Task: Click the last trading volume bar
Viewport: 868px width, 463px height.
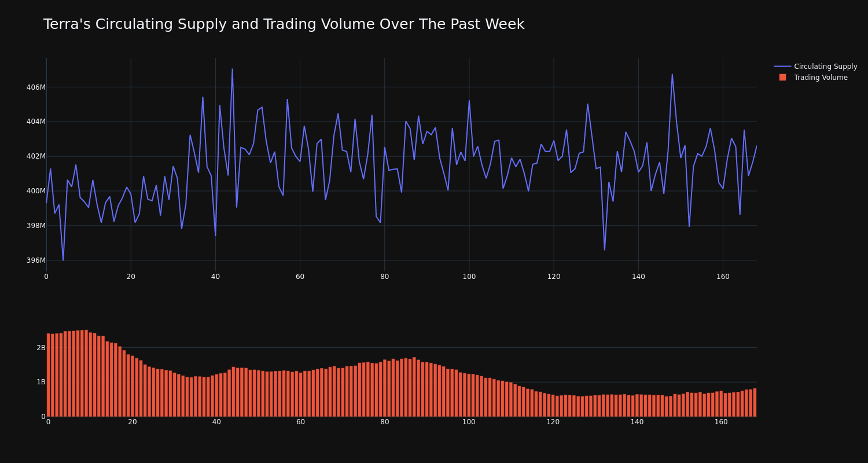Action: coord(755,402)
